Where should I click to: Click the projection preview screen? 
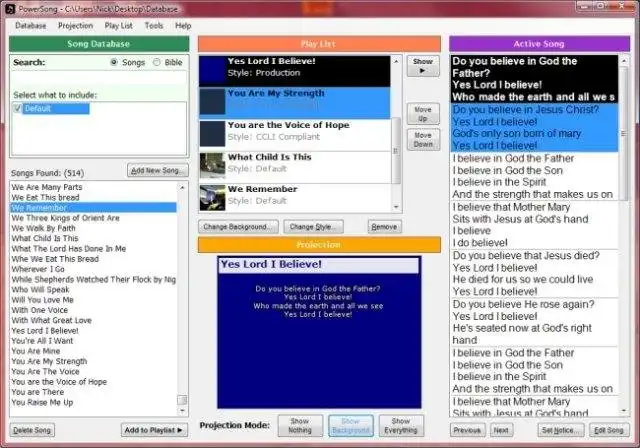pos(319,332)
